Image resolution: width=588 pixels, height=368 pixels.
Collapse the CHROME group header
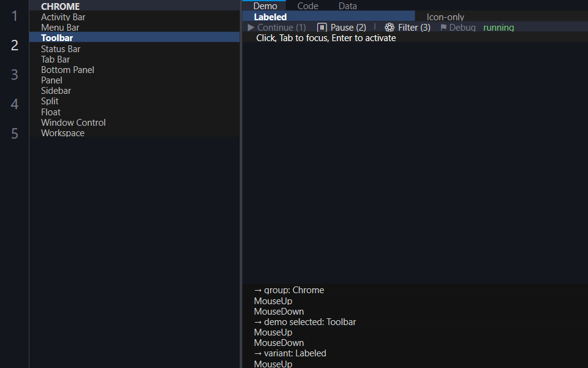[134, 6]
